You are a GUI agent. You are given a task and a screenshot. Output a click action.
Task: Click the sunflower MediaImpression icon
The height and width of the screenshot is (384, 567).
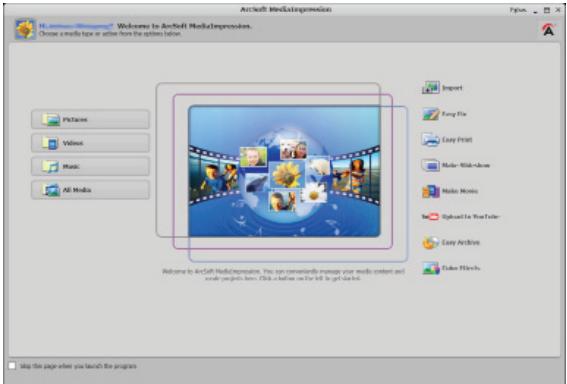coord(25,29)
